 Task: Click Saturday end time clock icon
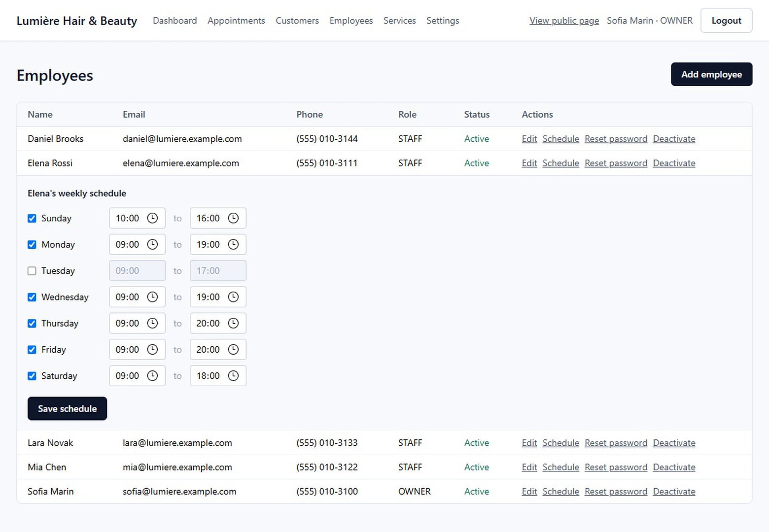(233, 376)
